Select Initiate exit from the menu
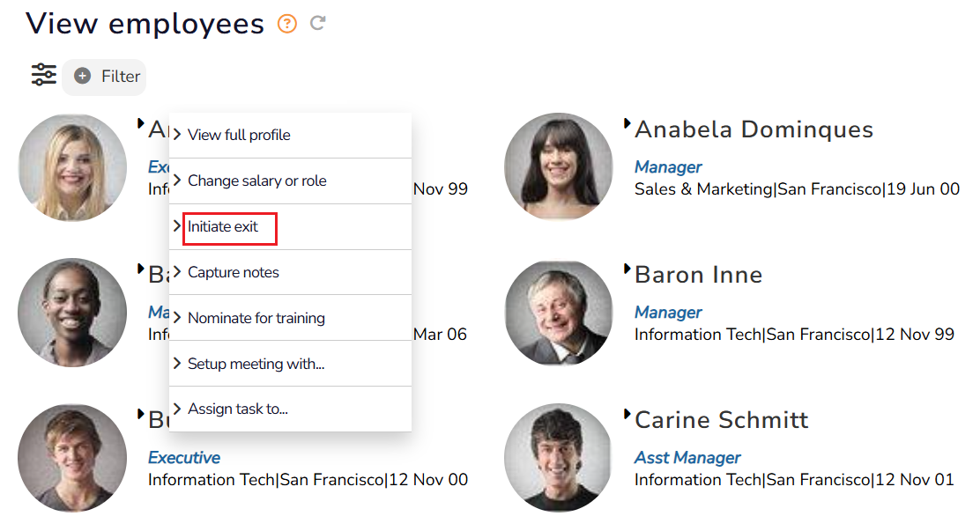The width and height of the screenshot is (980, 531). tap(223, 226)
